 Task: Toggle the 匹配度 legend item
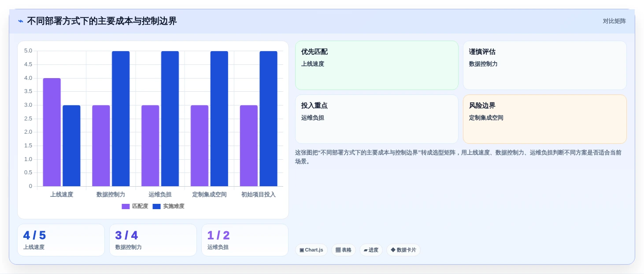[x=135, y=206]
